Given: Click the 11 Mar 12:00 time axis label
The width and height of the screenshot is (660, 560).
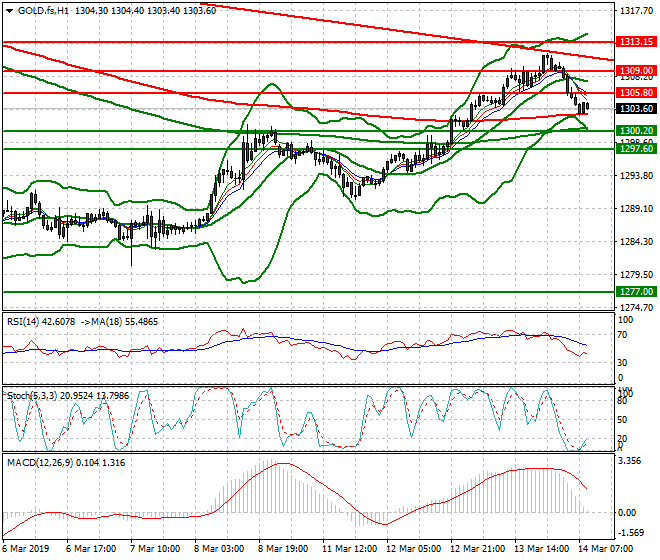Looking at the screenshot, I should tap(349, 549).
